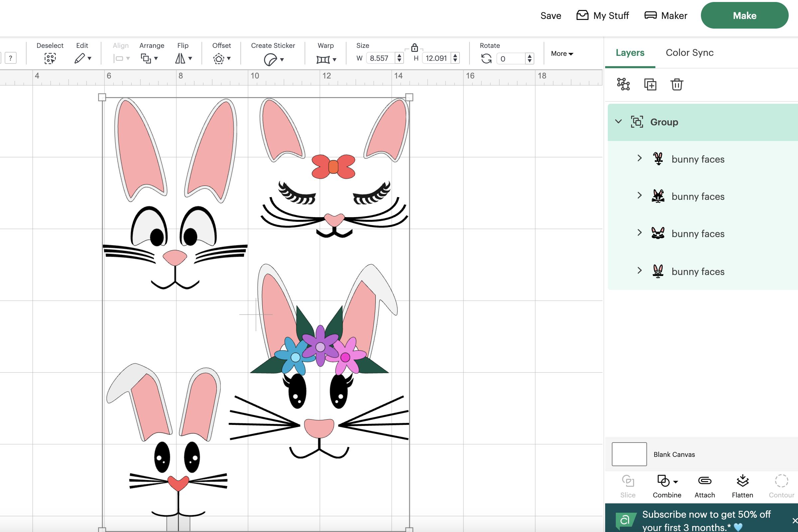Click the Maker machine icon
Screen dimensions: 798x532
click(x=650, y=15)
